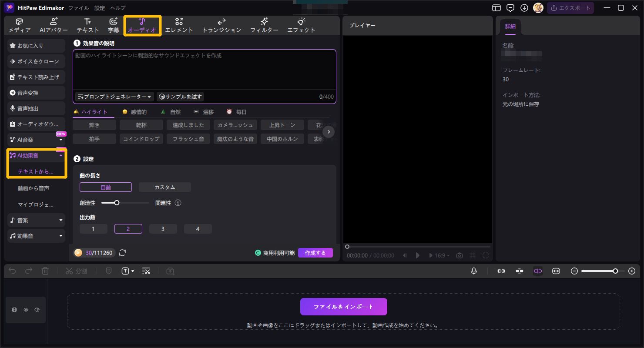
Task: Open the プロンプトジェネレーター dropdown
Action: coord(114,97)
